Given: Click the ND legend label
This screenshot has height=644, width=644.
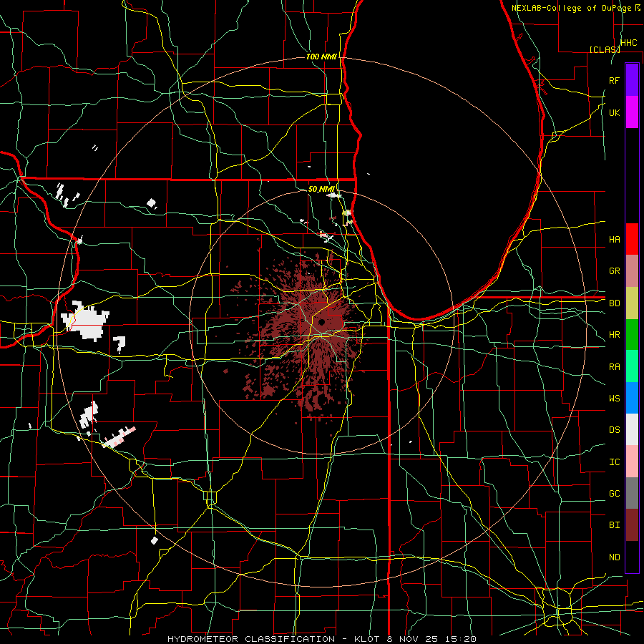Looking at the screenshot, I should pyautogui.click(x=615, y=557).
